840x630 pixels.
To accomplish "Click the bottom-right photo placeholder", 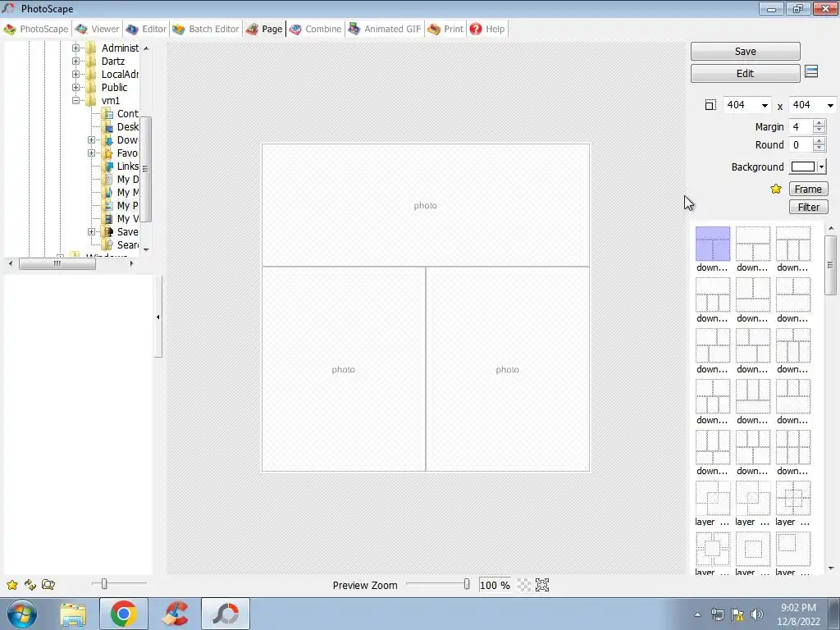I will point(507,370).
